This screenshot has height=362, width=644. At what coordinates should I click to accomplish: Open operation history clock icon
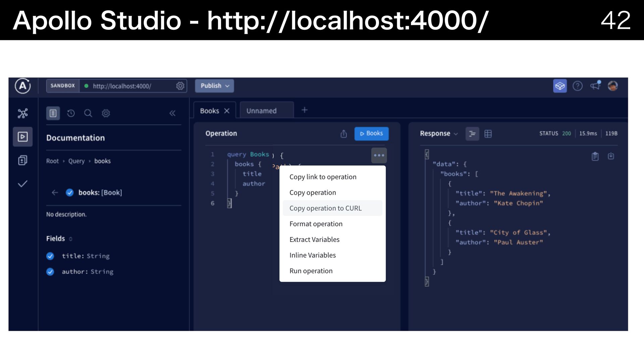(71, 113)
